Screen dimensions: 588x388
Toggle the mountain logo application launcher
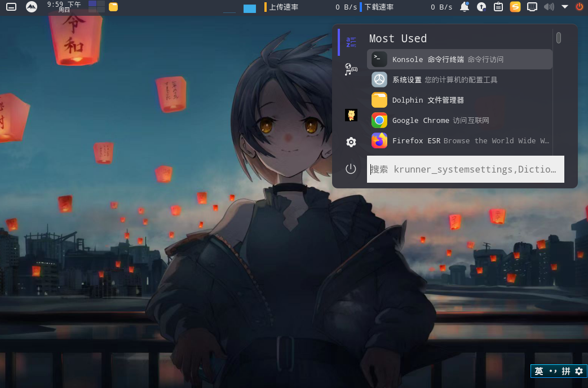pos(32,7)
